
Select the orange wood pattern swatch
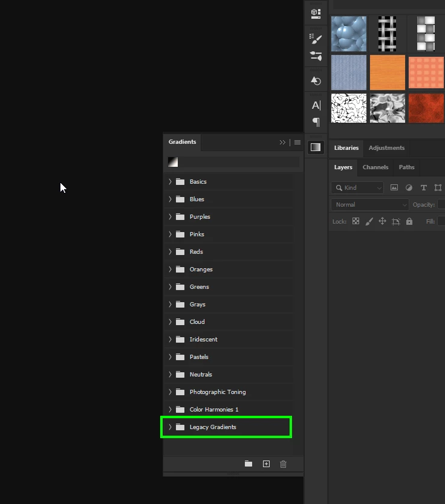pyautogui.click(x=388, y=73)
